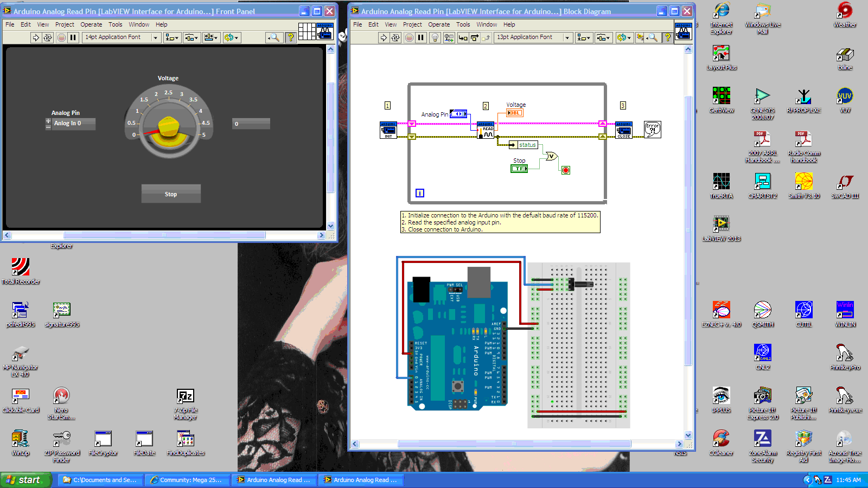Click the Arduino Close VI node
This screenshot has height=488, width=868.
(624, 130)
